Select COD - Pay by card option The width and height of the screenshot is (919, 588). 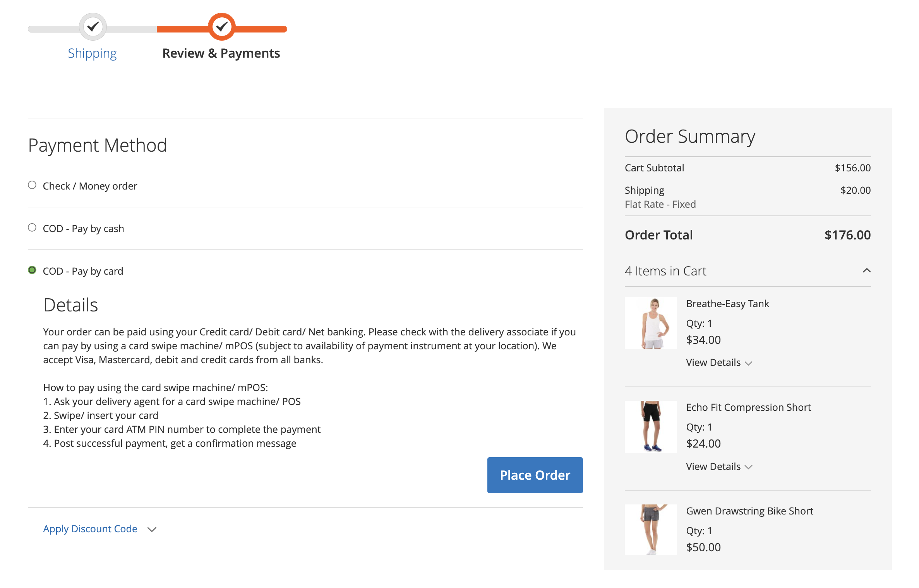pyautogui.click(x=33, y=270)
